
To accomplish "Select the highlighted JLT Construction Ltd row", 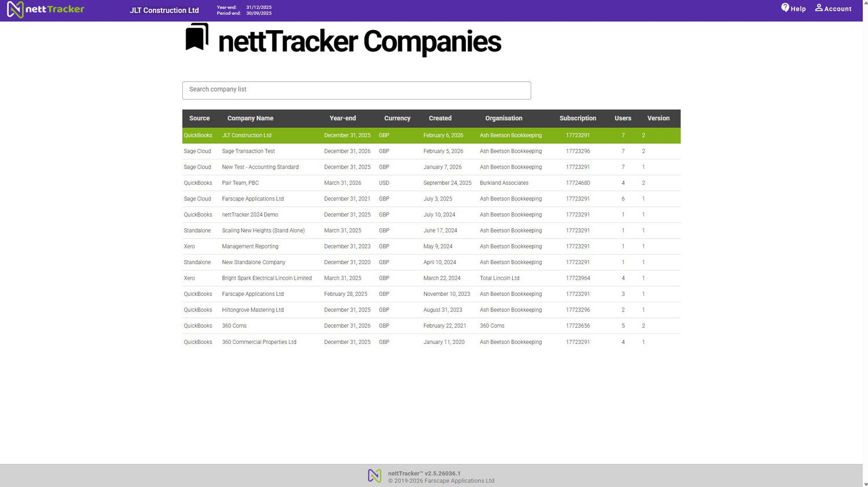I will (x=347, y=135).
